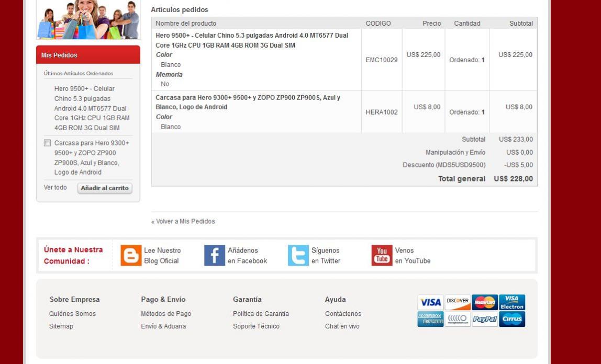Click the shoppers banner image

pyautogui.click(x=88, y=19)
